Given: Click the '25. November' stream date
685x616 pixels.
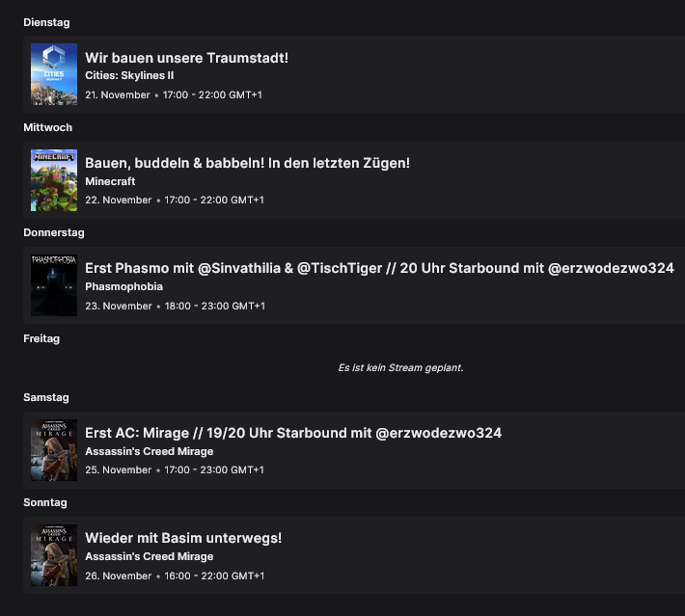Looking at the screenshot, I should (x=119, y=470).
